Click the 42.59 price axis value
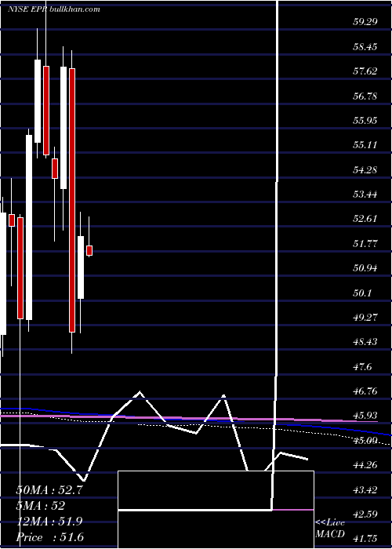392x549 pixels. 365,514
